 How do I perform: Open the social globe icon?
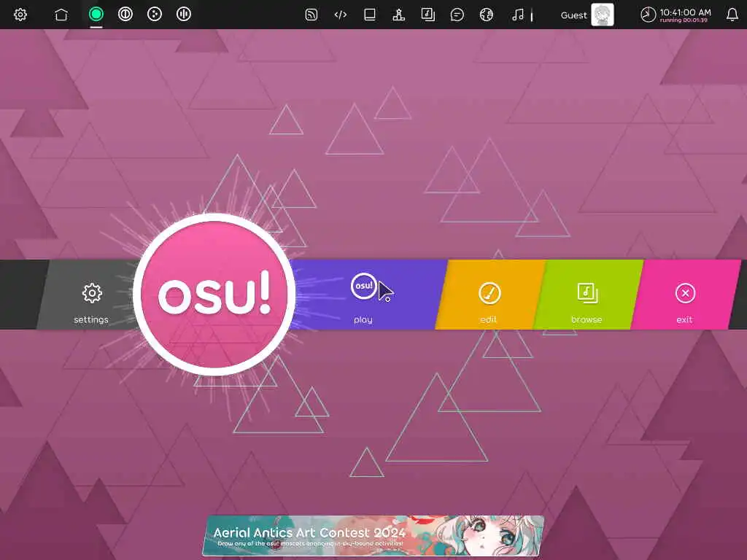click(x=487, y=15)
